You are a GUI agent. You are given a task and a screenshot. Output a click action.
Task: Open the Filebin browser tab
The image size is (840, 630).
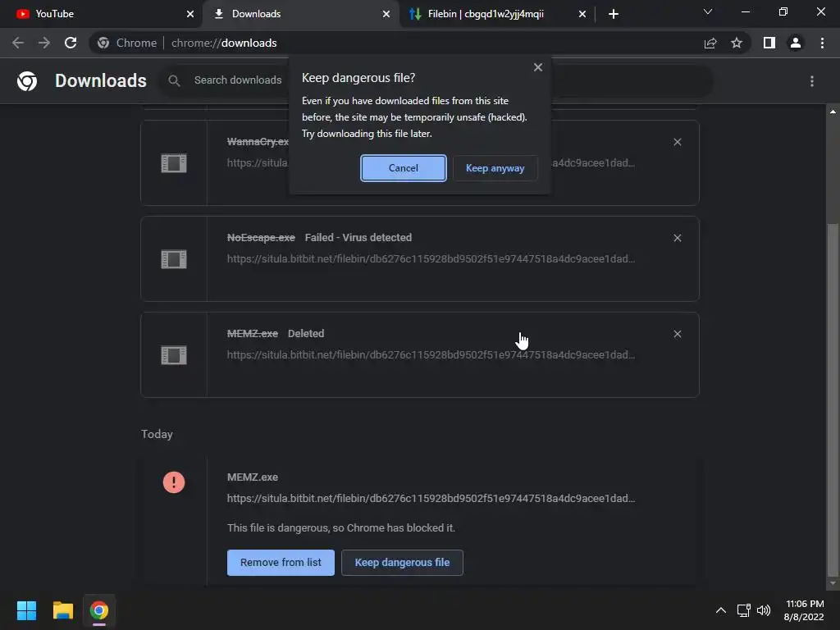pyautogui.click(x=496, y=14)
